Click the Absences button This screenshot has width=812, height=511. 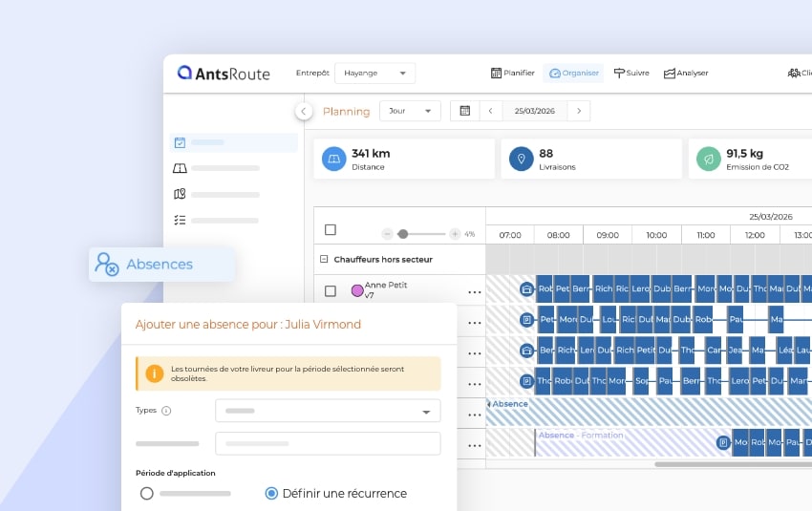point(160,265)
